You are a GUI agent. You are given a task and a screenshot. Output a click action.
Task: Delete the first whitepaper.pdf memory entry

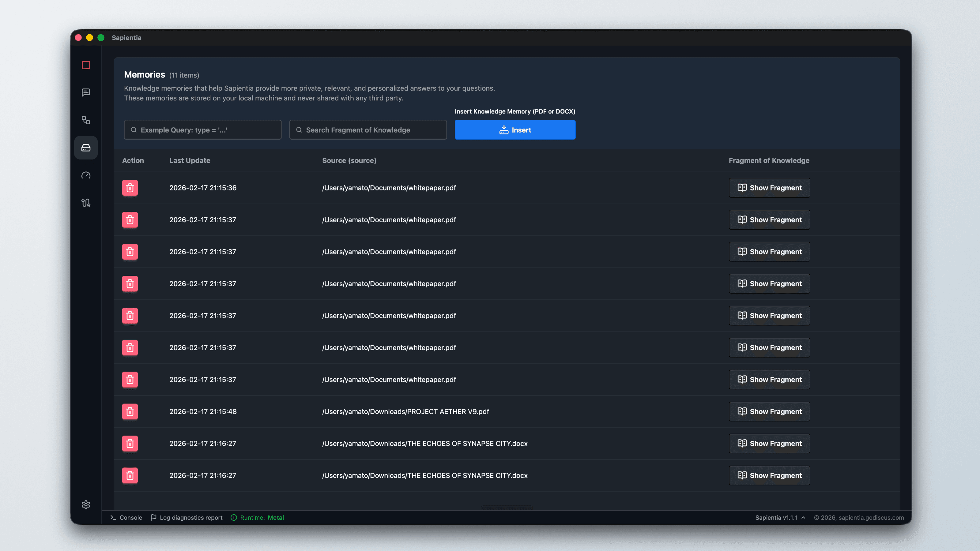(x=130, y=187)
